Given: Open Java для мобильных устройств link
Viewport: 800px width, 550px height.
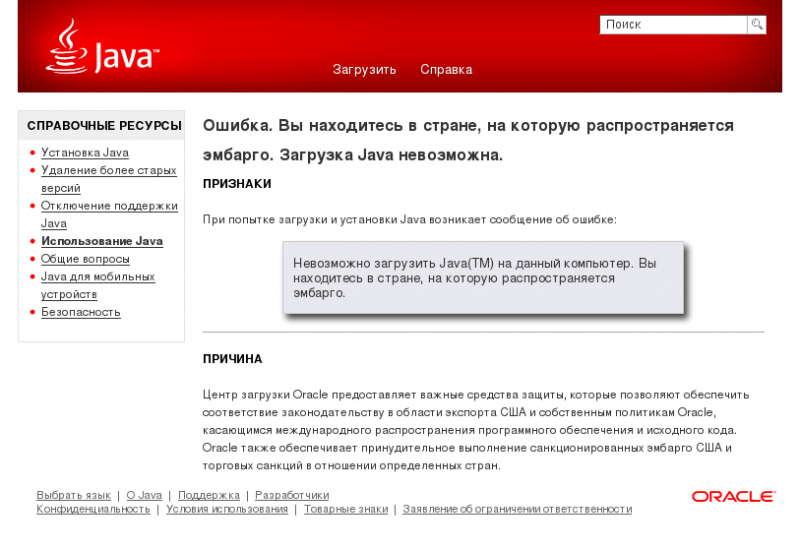Looking at the screenshot, I should (x=98, y=285).
